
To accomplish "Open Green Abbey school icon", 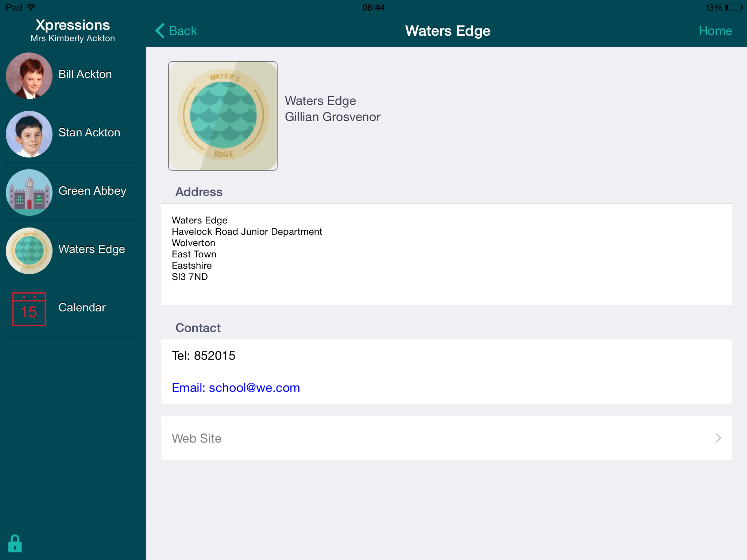I will [x=29, y=192].
